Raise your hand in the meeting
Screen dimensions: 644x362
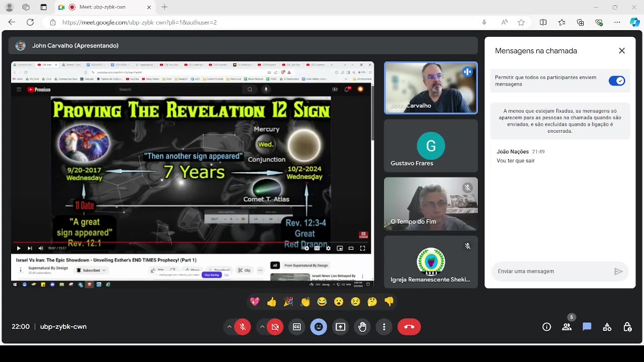[x=362, y=327]
